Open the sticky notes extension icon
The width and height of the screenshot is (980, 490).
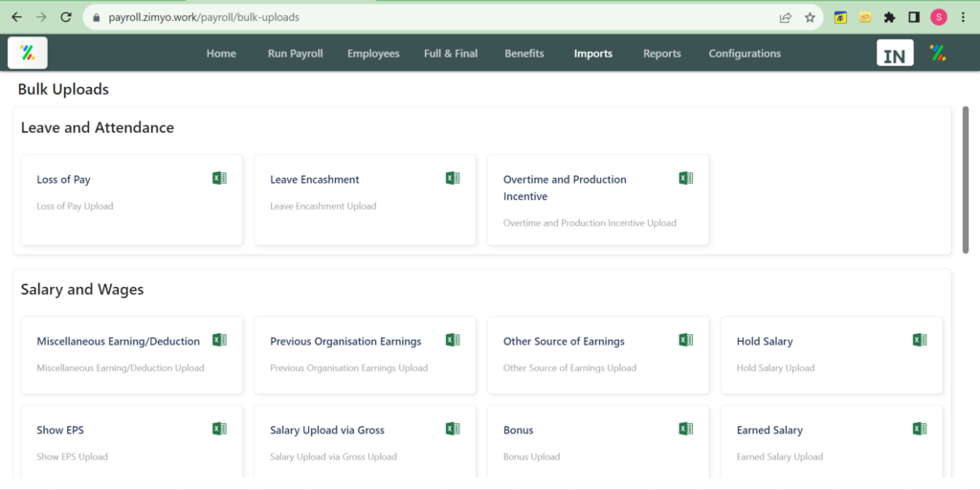(x=865, y=17)
